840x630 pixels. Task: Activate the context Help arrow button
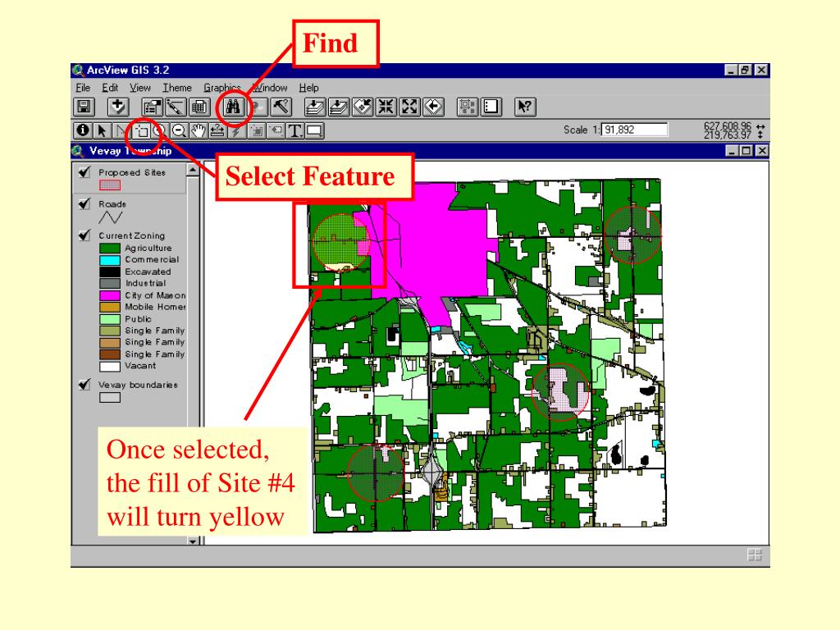point(525,107)
